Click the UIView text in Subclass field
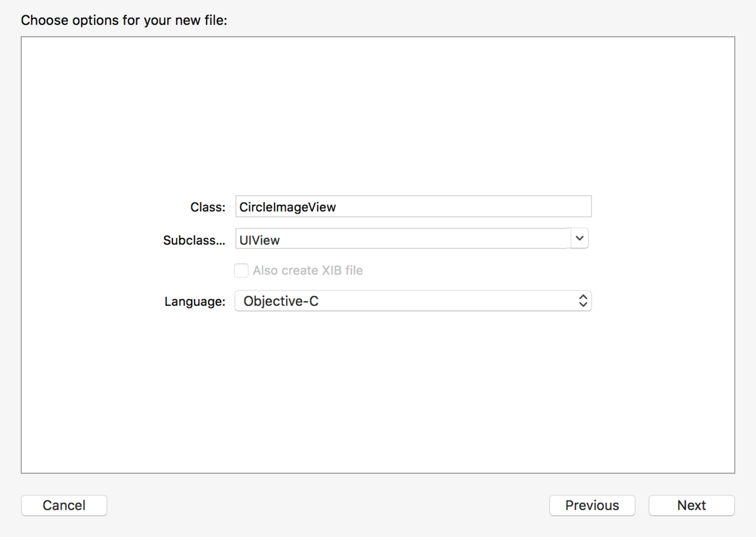Image resolution: width=756 pixels, height=537 pixels. [x=260, y=240]
